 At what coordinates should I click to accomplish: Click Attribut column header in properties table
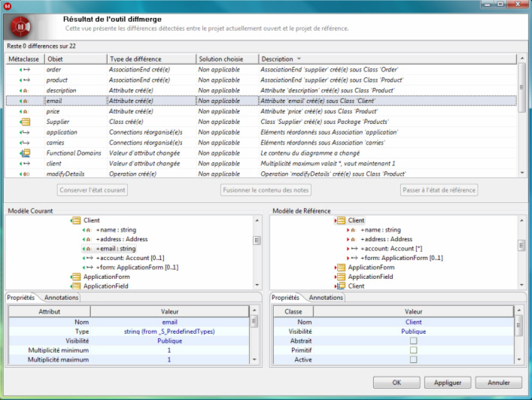click(49, 311)
